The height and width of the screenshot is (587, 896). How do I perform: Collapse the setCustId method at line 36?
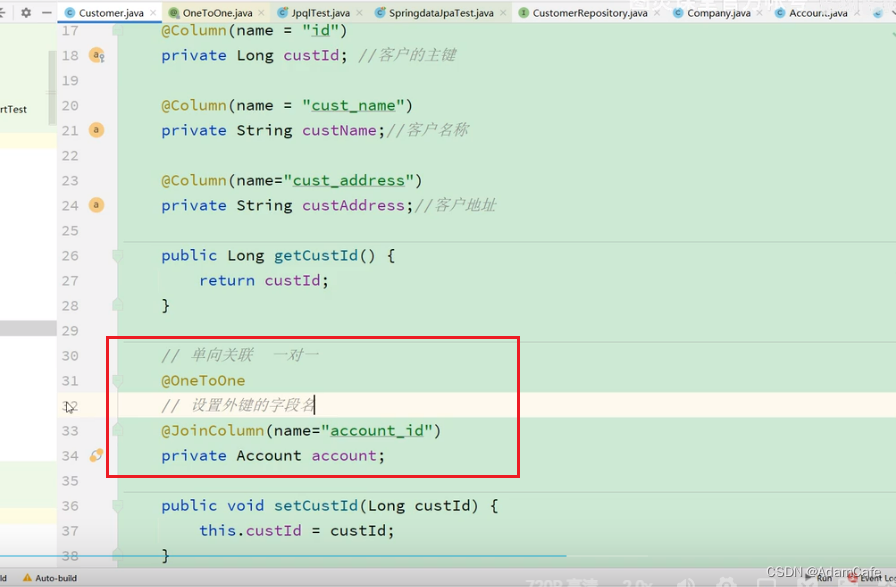coord(117,506)
